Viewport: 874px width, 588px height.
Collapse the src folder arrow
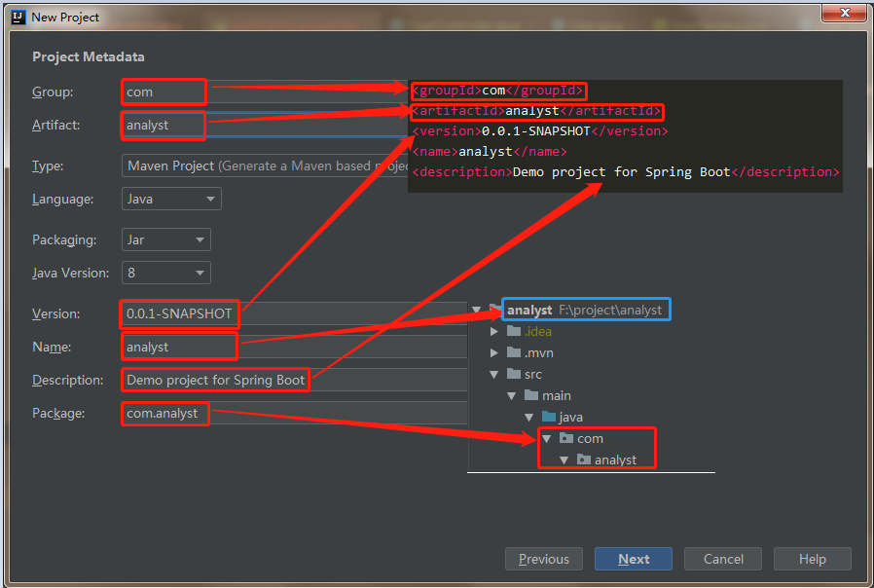pyautogui.click(x=493, y=375)
